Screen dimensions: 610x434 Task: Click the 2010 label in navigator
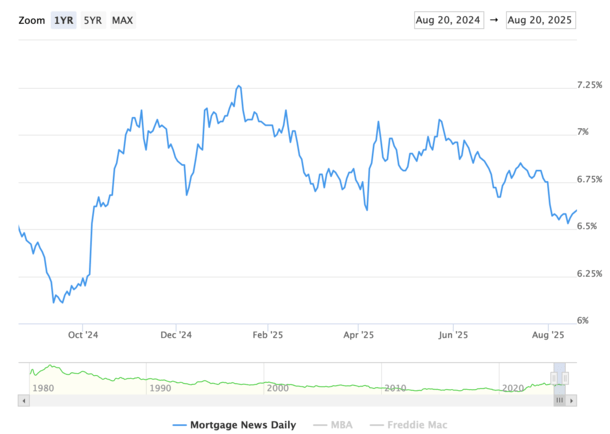point(395,388)
